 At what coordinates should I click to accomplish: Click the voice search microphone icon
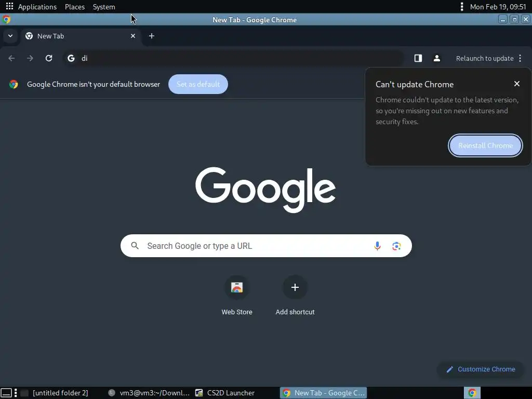(377, 246)
